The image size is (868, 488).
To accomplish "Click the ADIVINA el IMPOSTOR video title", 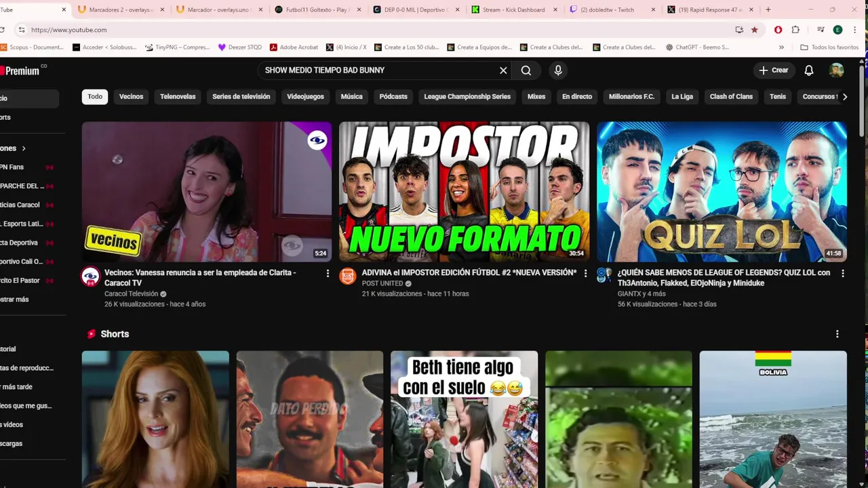I will (x=469, y=272).
